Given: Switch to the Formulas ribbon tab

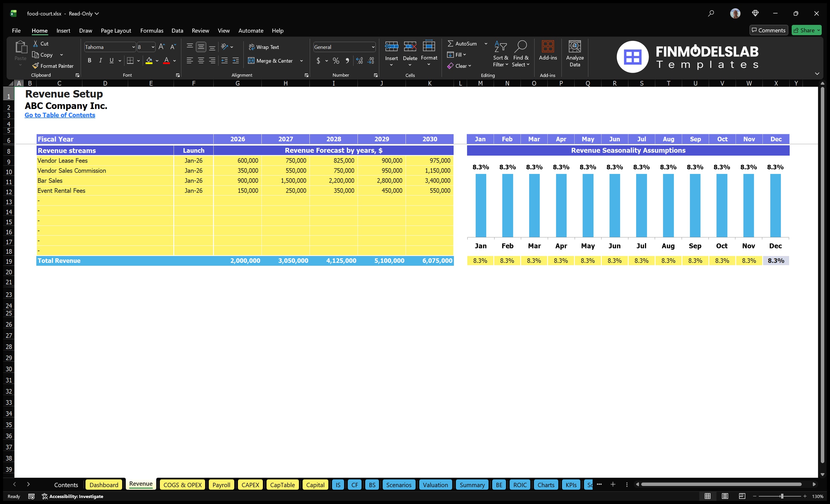Looking at the screenshot, I should [152, 30].
